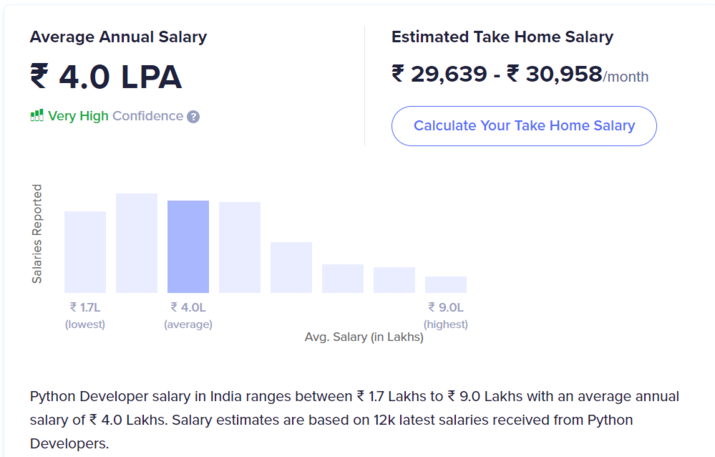Click the seventh bar in the salary chart
The height and width of the screenshot is (457, 715).
pos(394,280)
